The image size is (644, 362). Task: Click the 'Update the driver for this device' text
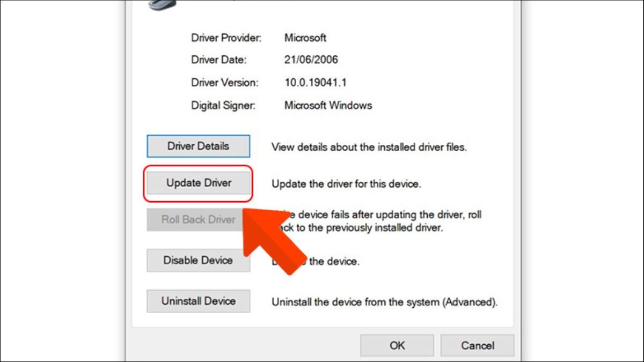pyautogui.click(x=346, y=184)
